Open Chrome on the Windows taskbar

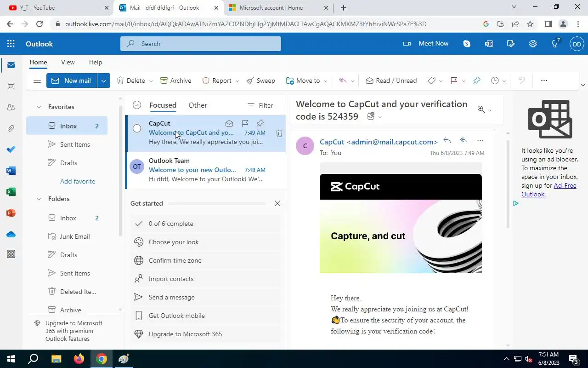coord(102,359)
